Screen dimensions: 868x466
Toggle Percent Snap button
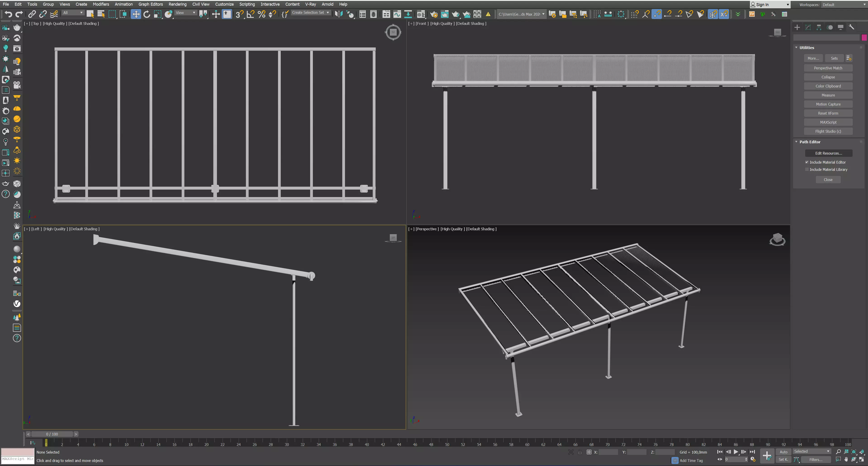[x=262, y=14]
